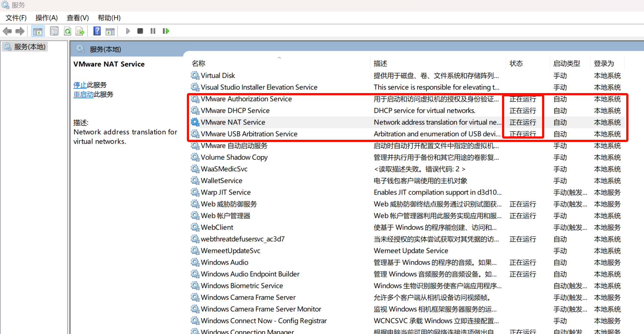
Task: Select the VMware DHCP Service row
Action: tap(235, 110)
